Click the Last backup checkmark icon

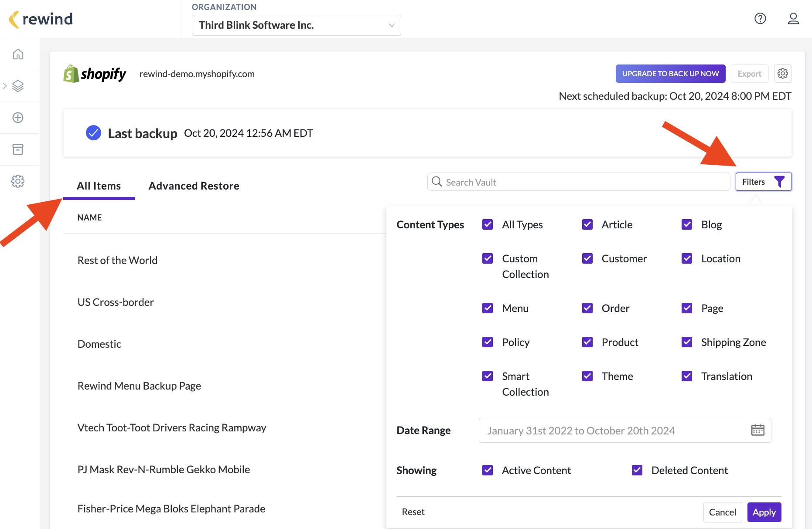pos(93,133)
